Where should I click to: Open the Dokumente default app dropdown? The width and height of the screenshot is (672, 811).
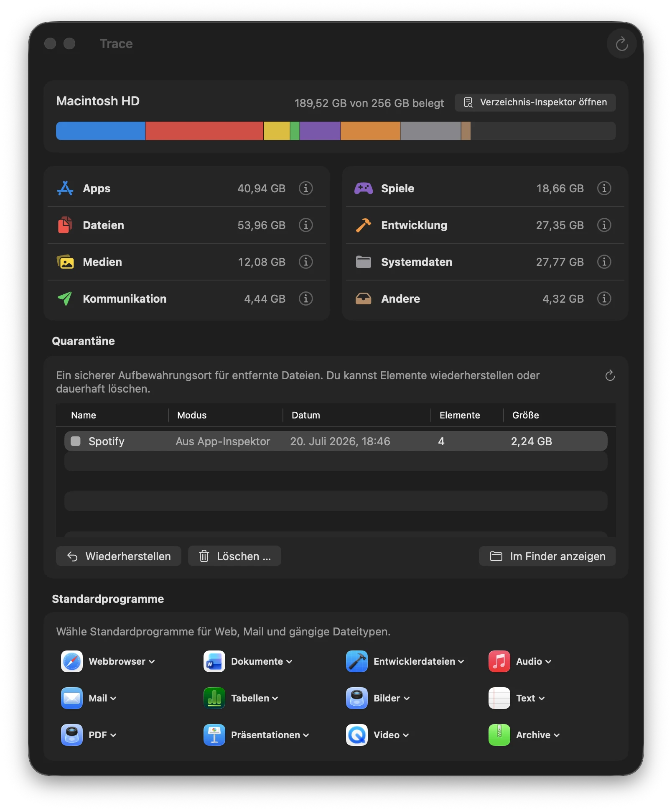coord(262,661)
